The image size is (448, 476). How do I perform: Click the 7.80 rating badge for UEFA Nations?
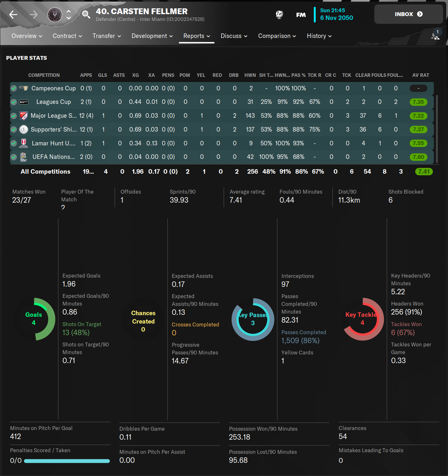click(418, 157)
